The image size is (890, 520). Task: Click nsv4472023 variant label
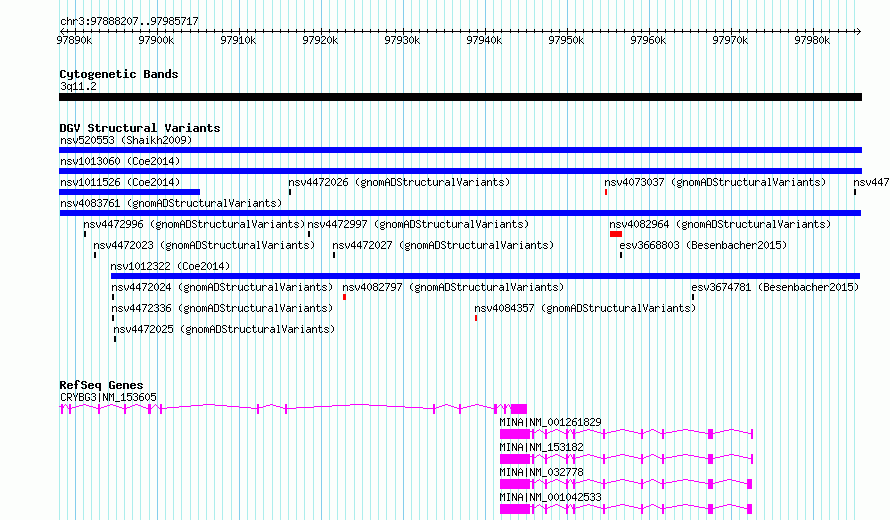click(204, 245)
